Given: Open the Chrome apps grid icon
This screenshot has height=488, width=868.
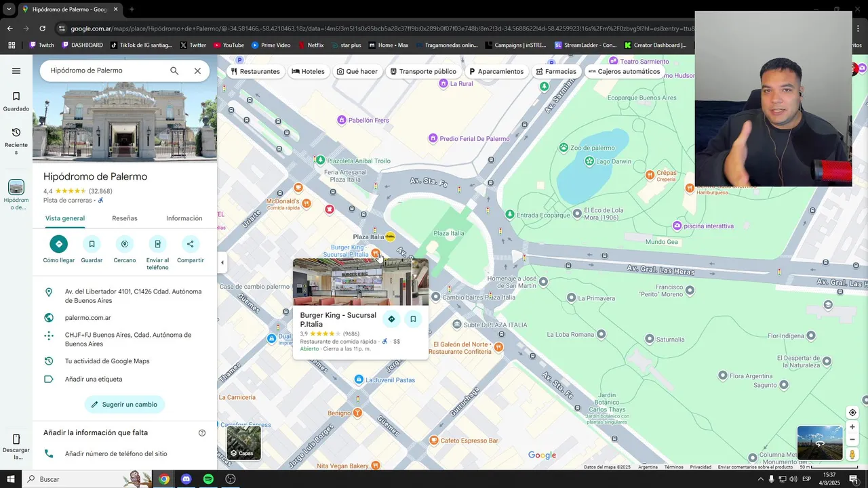Looking at the screenshot, I should click(12, 45).
